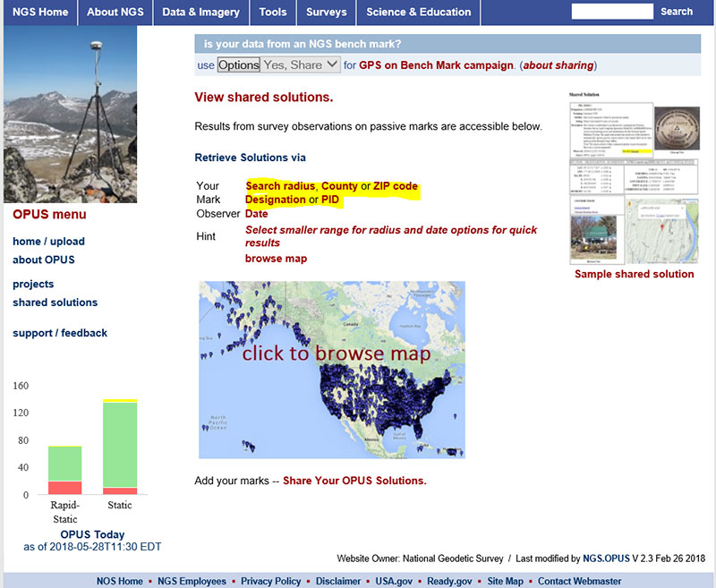Click the browse map image
The height and width of the screenshot is (588, 716).
pyautogui.click(x=331, y=370)
